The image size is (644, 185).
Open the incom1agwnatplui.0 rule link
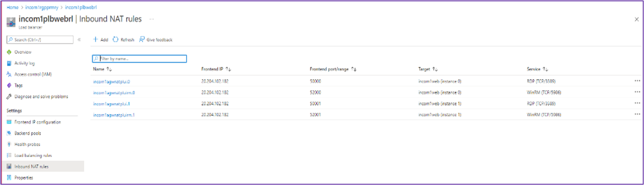click(112, 81)
